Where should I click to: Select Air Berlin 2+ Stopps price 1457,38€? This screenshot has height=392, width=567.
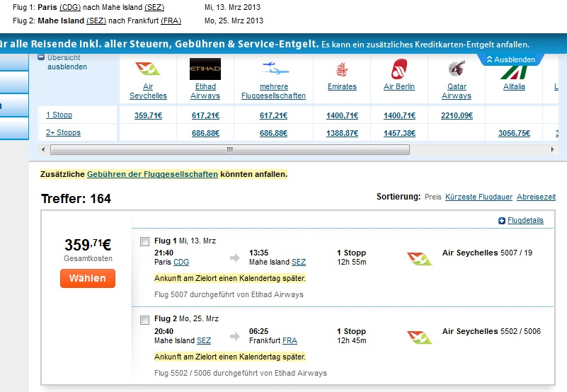[x=399, y=133]
